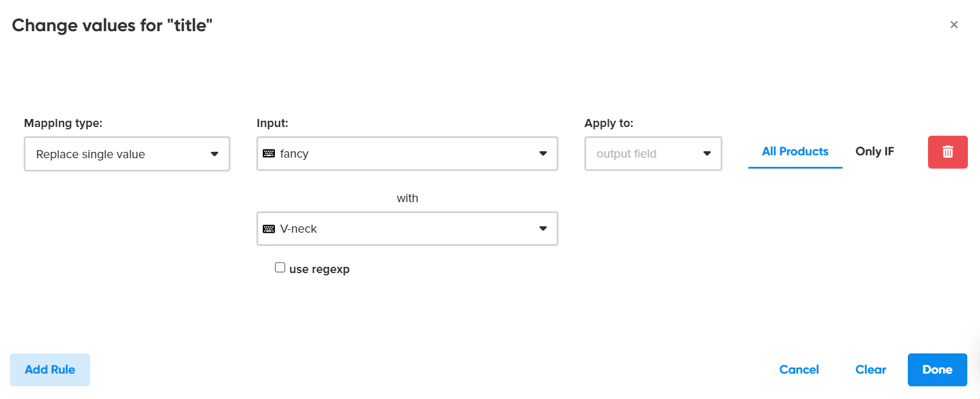Delete the rule with the red trash icon
Image resolution: width=980 pixels, height=399 pixels.
point(948,152)
